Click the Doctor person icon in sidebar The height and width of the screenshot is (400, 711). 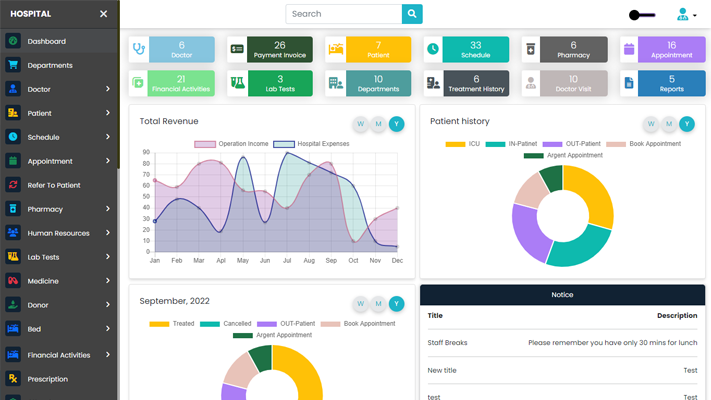point(13,89)
